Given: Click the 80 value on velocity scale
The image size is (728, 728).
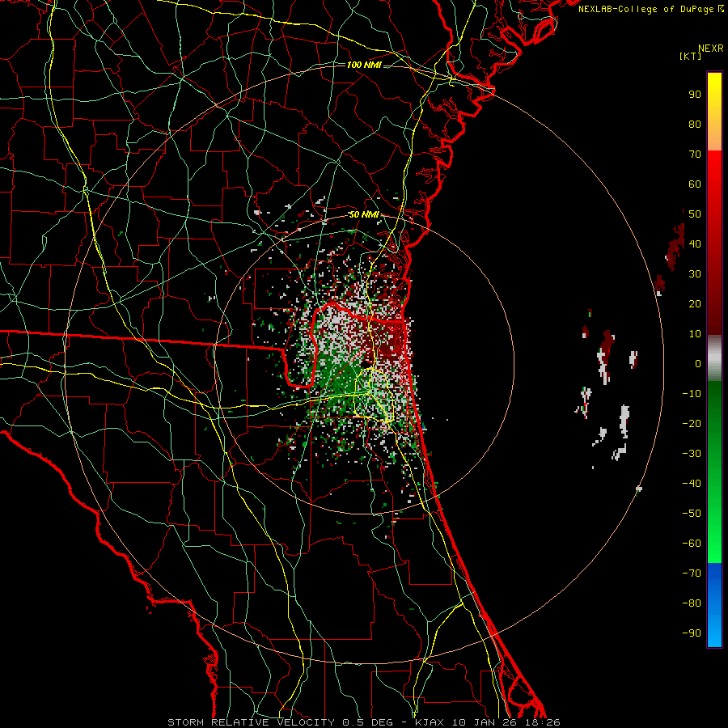Looking at the screenshot, I should 695,125.
